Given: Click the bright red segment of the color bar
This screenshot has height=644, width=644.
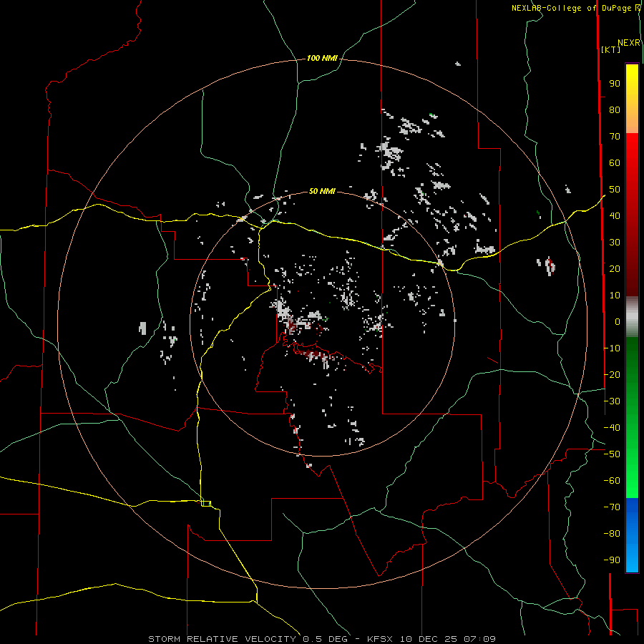Looking at the screenshot, I should (x=632, y=150).
